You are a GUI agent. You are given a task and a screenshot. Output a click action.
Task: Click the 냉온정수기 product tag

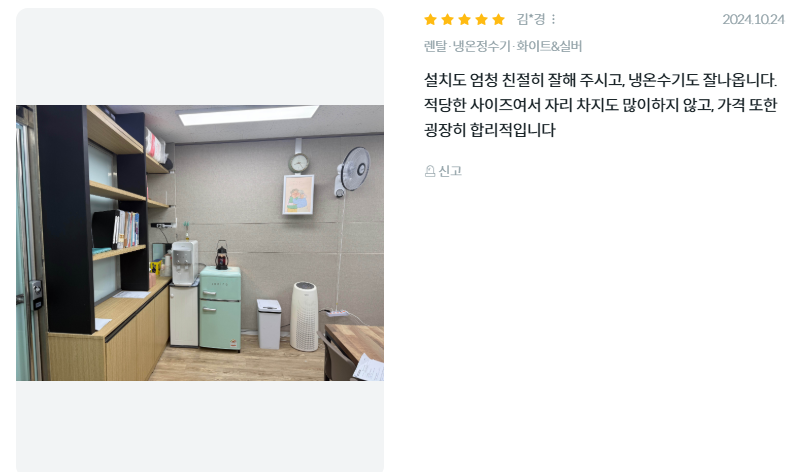482,46
